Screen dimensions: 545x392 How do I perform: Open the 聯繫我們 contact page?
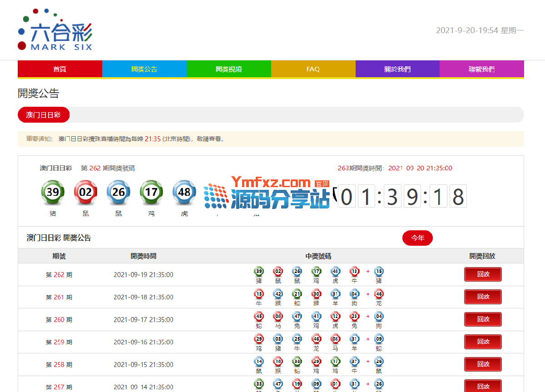pyautogui.click(x=481, y=69)
